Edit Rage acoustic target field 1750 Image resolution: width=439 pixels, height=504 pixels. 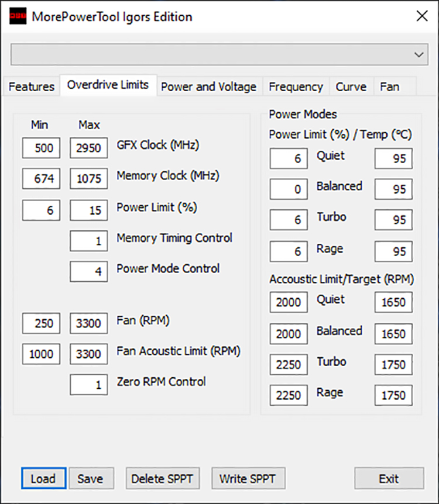[x=393, y=395]
